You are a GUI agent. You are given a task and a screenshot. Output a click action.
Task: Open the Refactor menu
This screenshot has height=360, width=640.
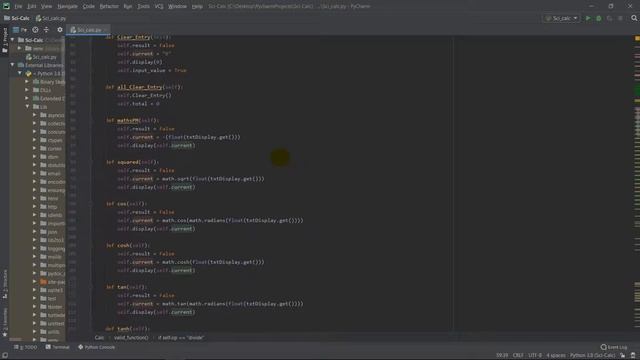tap(109, 7)
